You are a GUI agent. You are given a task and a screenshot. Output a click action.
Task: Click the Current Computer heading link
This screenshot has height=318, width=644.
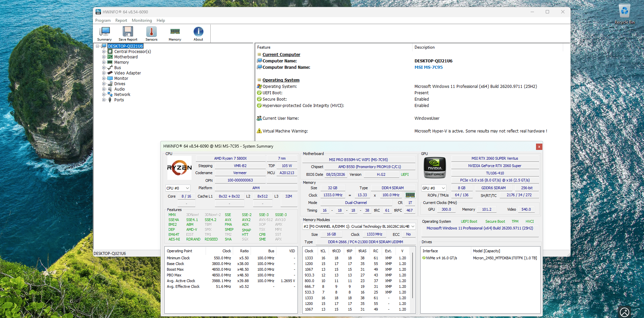click(x=281, y=54)
